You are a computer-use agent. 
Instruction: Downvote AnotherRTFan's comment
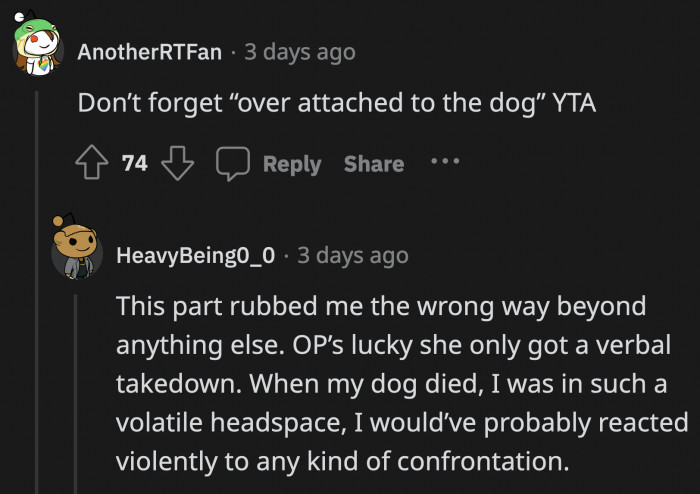[x=176, y=164]
